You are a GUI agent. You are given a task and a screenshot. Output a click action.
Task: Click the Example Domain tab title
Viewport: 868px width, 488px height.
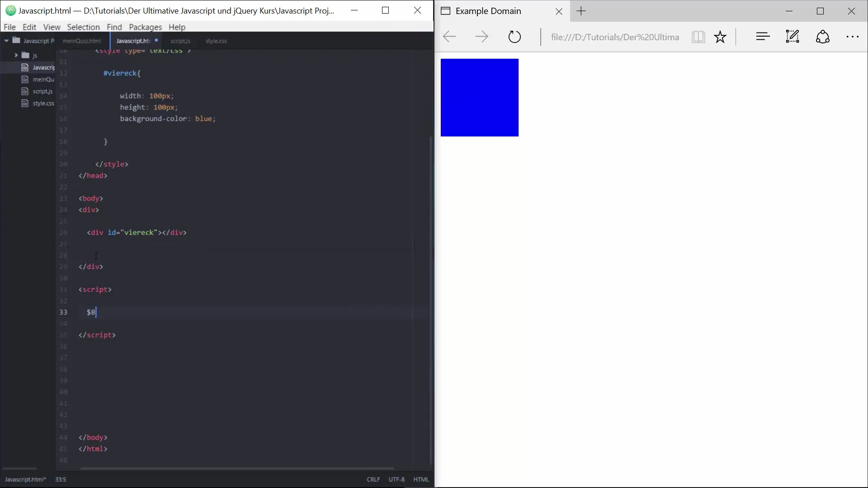coord(488,11)
